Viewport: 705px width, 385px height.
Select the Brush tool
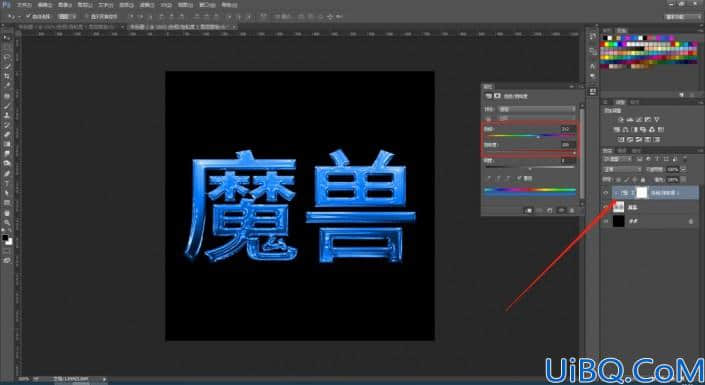point(7,106)
